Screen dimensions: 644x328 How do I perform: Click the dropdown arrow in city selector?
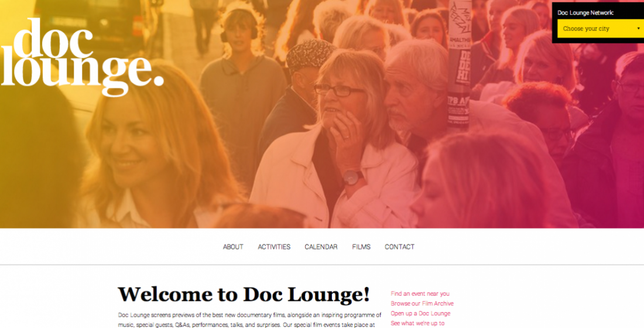638,29
